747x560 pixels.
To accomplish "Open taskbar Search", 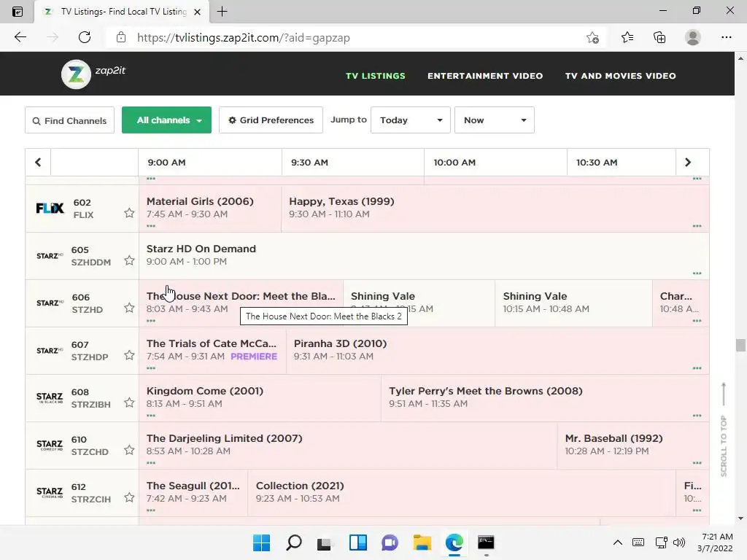I will [293, 542].
